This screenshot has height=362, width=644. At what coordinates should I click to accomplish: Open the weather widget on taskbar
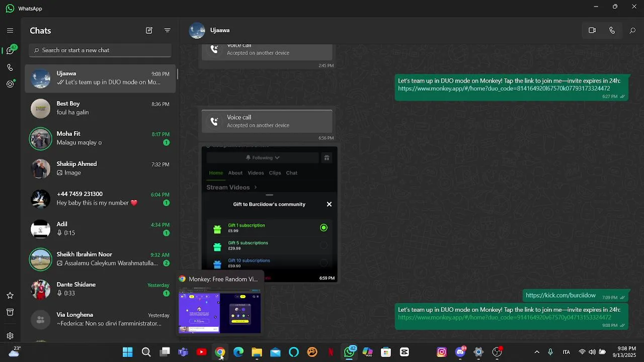(x=14, y=352)
